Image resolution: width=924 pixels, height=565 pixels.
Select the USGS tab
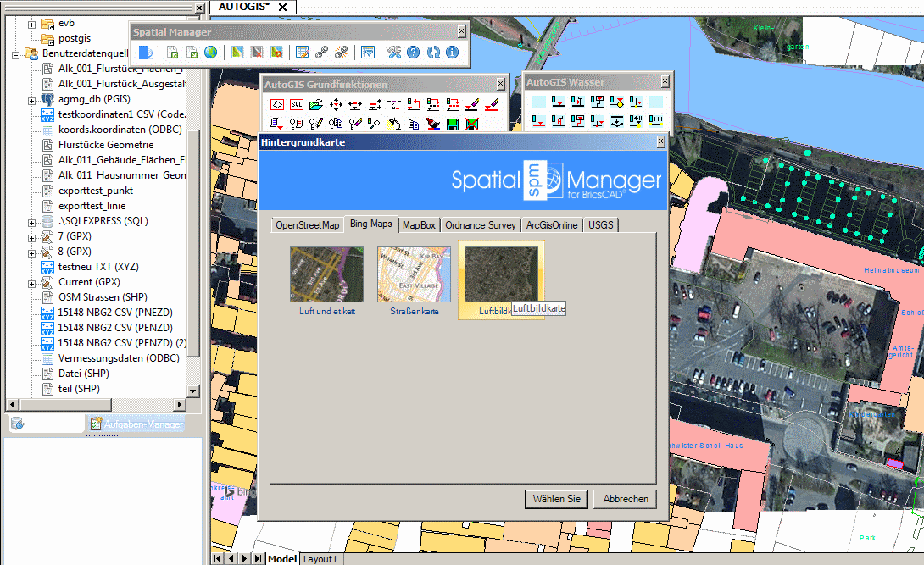coord(600,225)
